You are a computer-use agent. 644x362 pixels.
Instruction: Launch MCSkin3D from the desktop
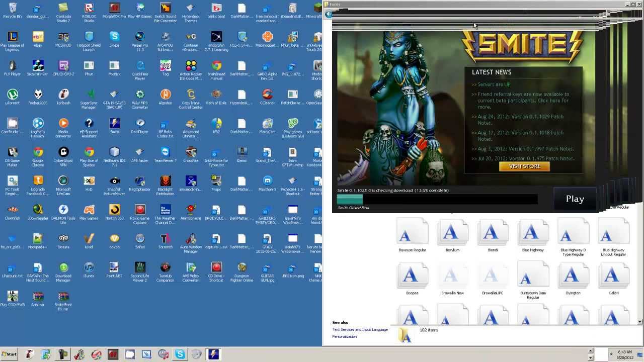[63, 40]
